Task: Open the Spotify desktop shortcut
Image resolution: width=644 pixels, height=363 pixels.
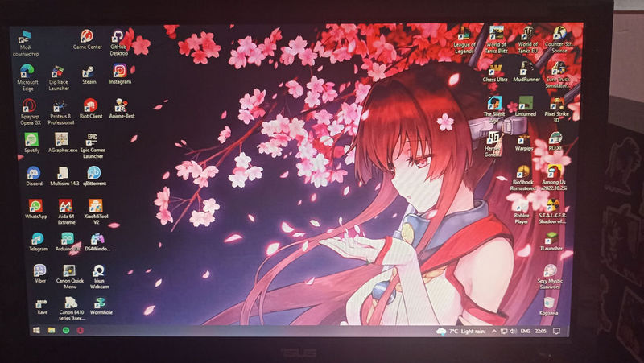Action: [31, 142]
